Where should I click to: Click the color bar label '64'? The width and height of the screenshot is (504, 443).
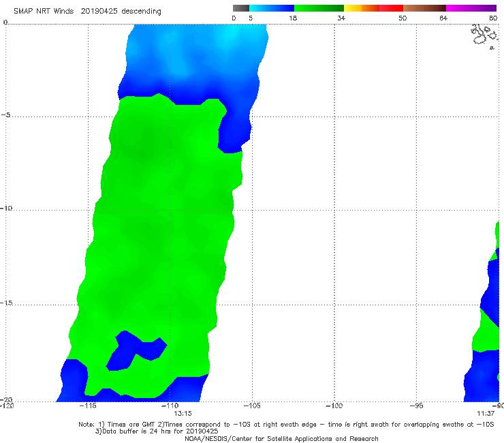click(443, 18)
